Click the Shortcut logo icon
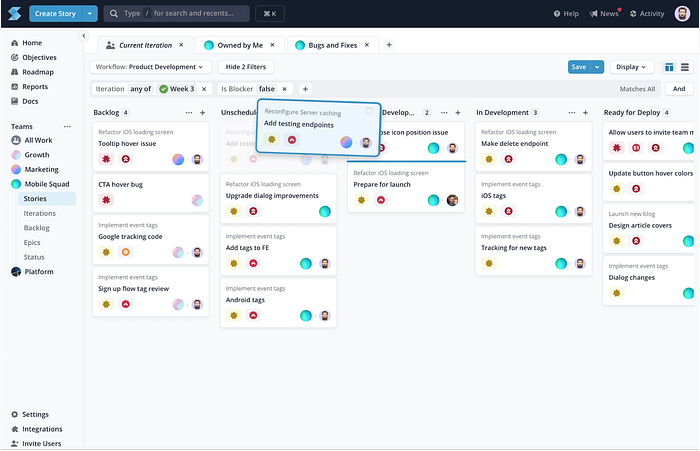This screenshot has height=451, width=700. click(14, 13)
